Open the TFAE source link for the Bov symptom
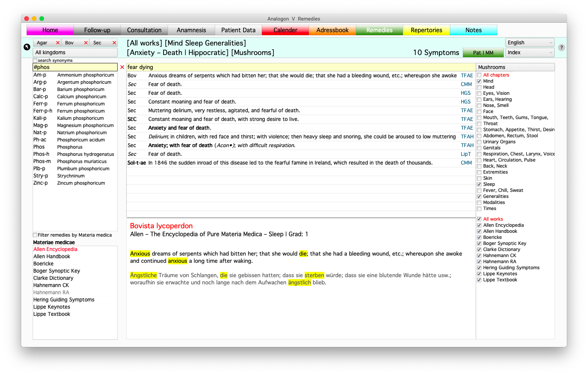The image size is (588, 375). click(467, 76)
